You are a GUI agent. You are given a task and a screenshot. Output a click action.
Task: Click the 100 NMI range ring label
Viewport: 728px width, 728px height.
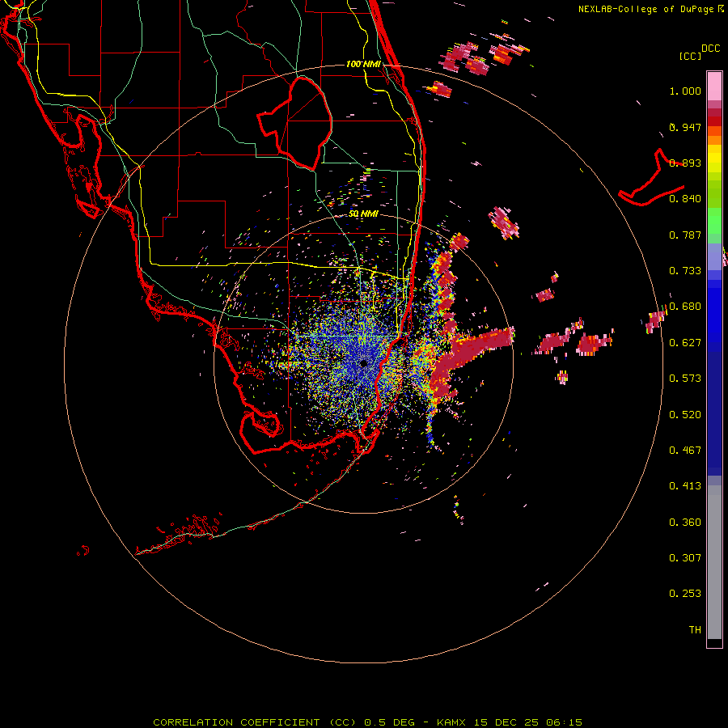pyautogui.click(x=363, y=64)
